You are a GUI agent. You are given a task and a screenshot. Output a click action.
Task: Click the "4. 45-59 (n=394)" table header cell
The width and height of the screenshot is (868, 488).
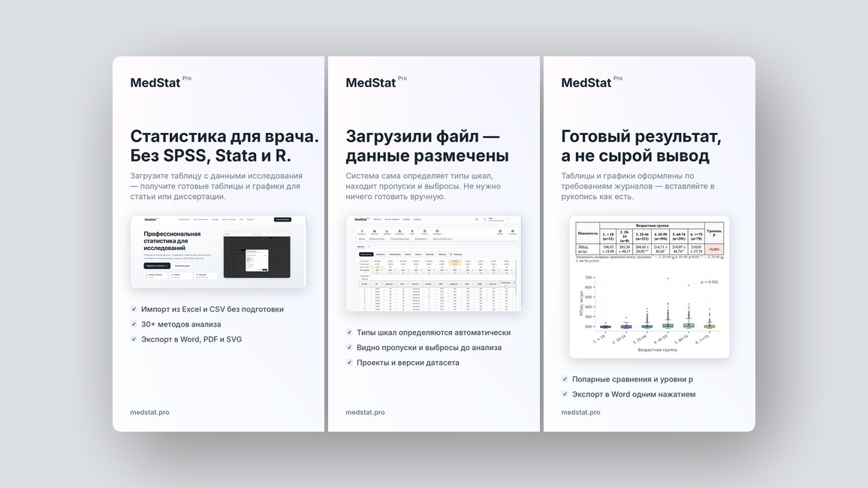pos(661,236)
